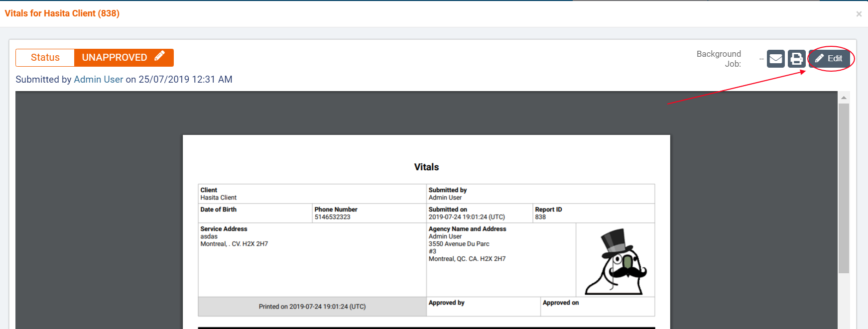Click the Printed on footer cell
The image size is (868, 329).
312,307
